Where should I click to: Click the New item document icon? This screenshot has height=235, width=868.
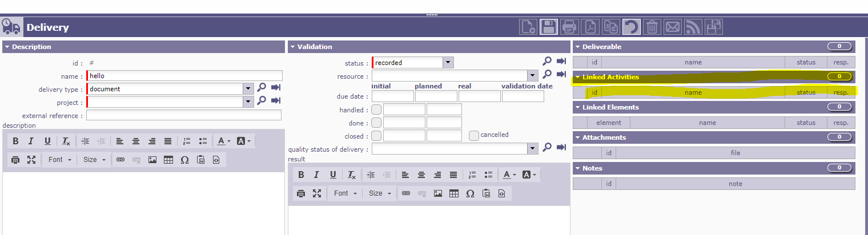pyautogui.click(x=528, y=27)
